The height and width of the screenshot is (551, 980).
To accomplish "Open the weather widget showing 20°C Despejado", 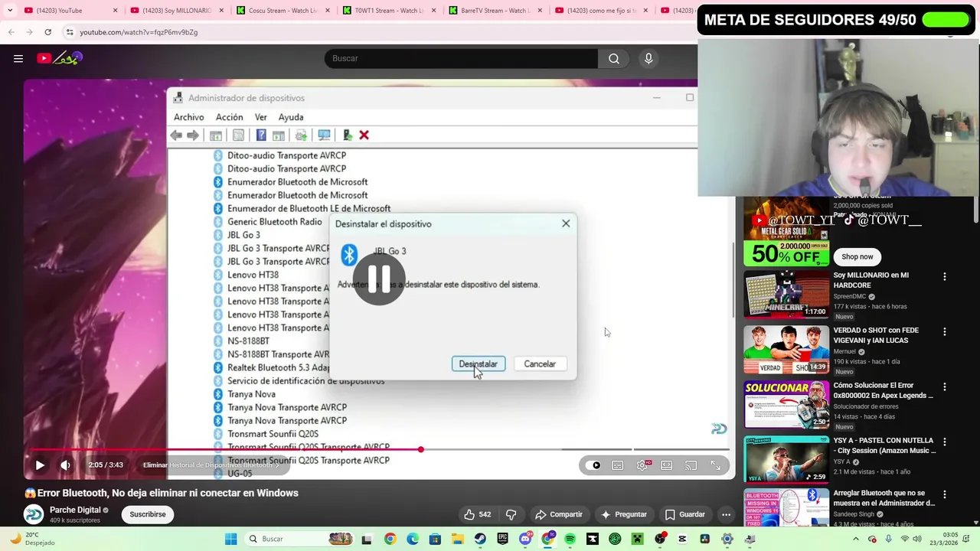I will (x=33, y=539).
